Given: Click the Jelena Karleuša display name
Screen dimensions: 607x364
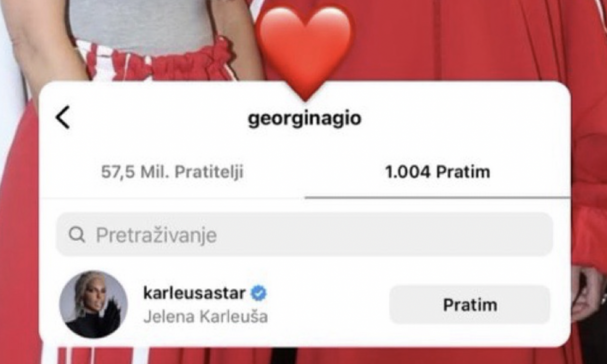Looking at the screenshot, I should click(205, 317).
